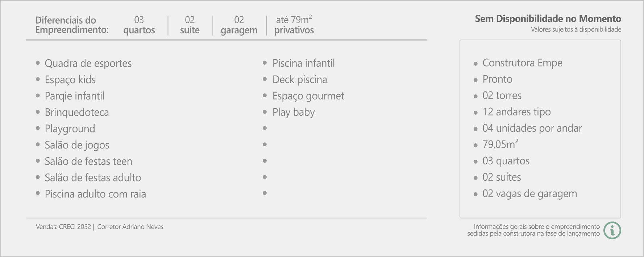Select '12 andares tipo' detail
The width and height of the screenshot is (644, 257).
[x=516, y=112]
